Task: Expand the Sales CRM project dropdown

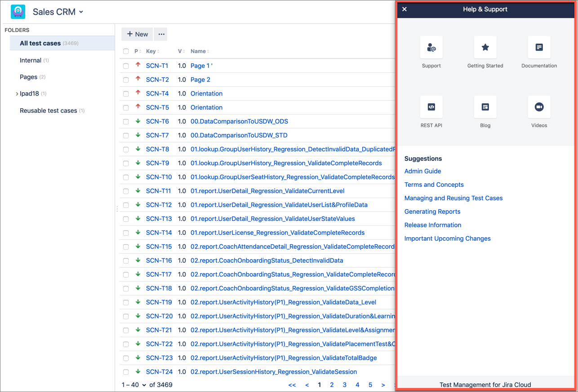Action: pyautogui.click(x=81, y=12)
